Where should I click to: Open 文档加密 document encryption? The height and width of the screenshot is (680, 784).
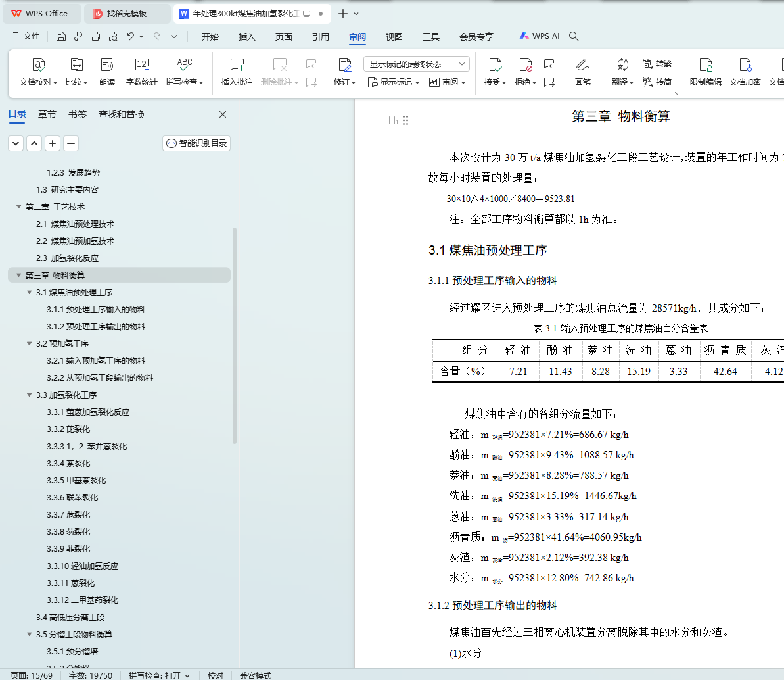point(745,72)
